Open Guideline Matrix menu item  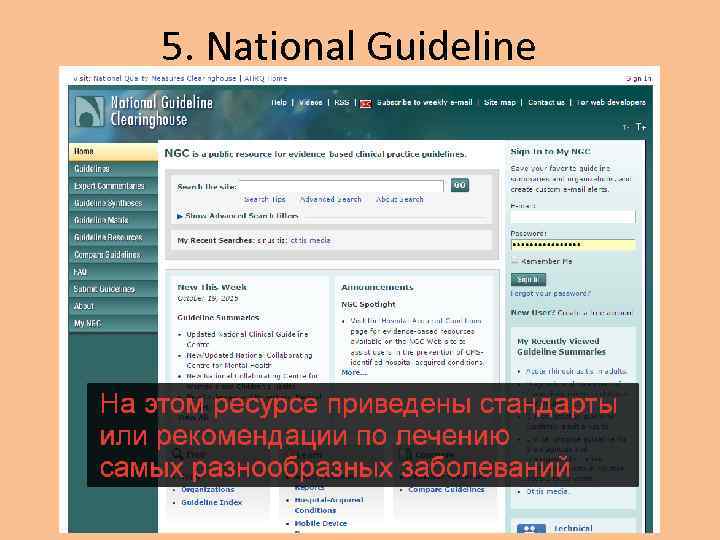[113, 220]
